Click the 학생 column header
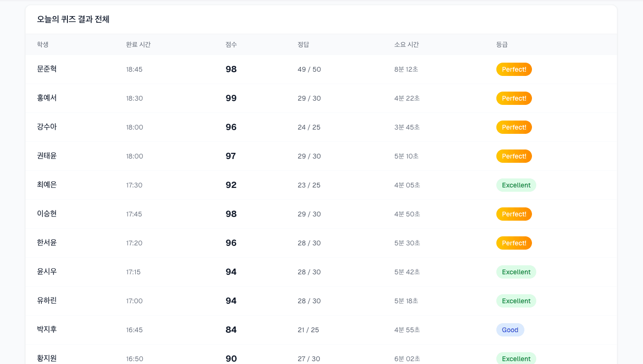643x364 pixels. click(43, 45)
